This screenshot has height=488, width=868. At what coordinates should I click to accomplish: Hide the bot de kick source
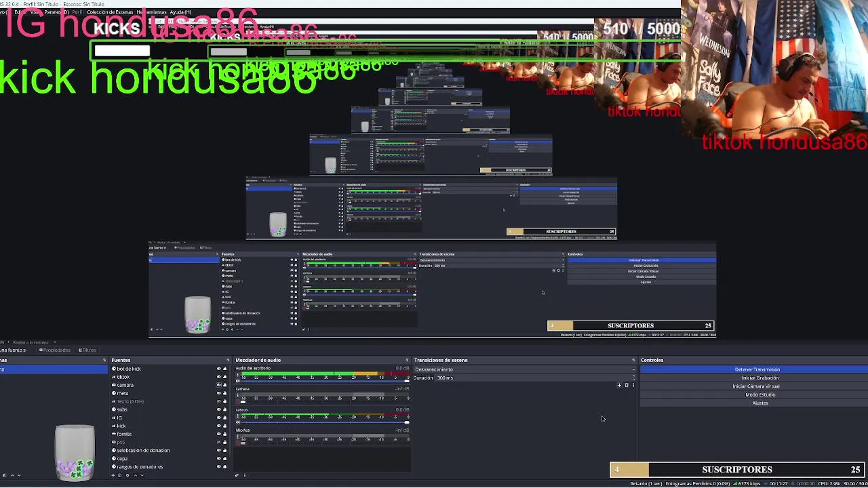pos(218,369)
